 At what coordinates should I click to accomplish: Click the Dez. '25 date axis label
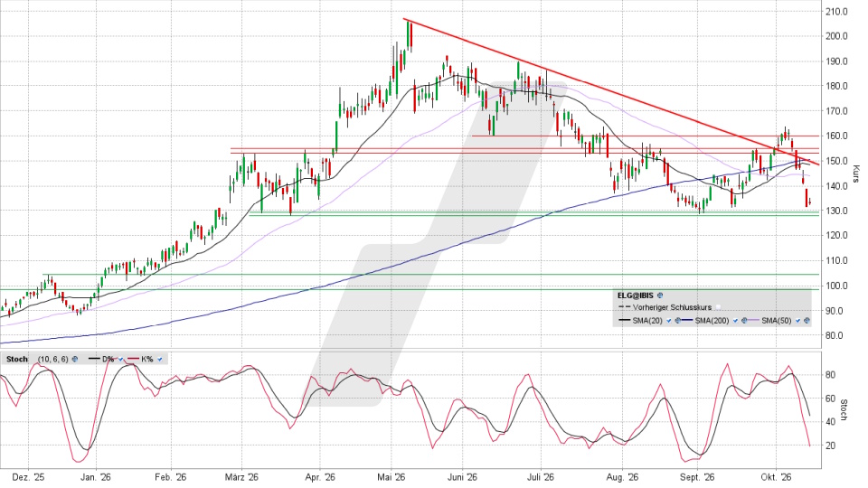(x=28, y=477)
